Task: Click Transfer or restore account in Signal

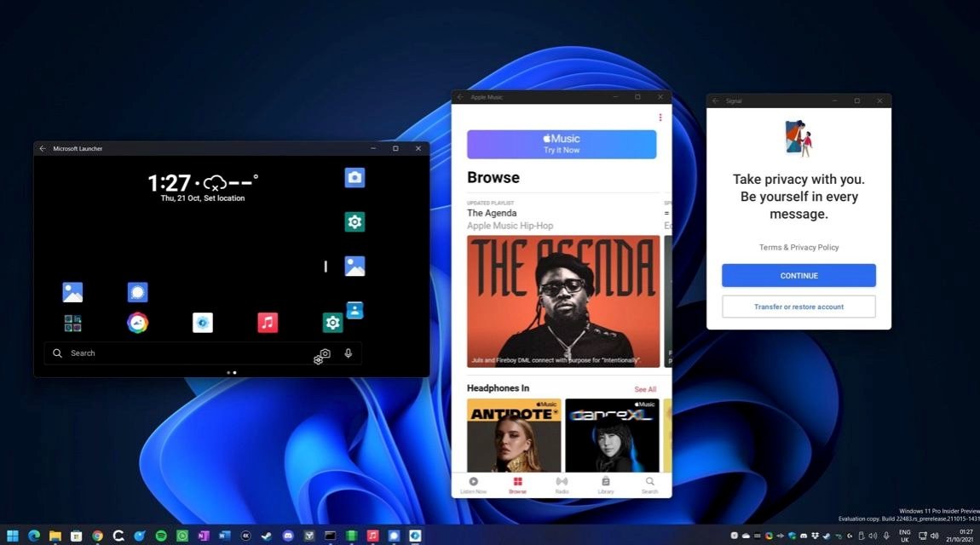Action: (798, 307)
